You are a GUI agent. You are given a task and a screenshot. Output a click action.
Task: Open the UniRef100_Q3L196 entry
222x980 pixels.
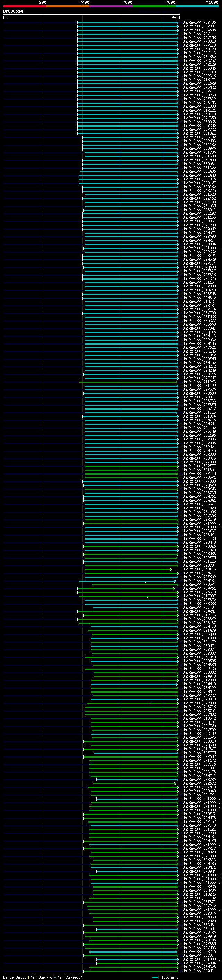[x=199, y=436]
